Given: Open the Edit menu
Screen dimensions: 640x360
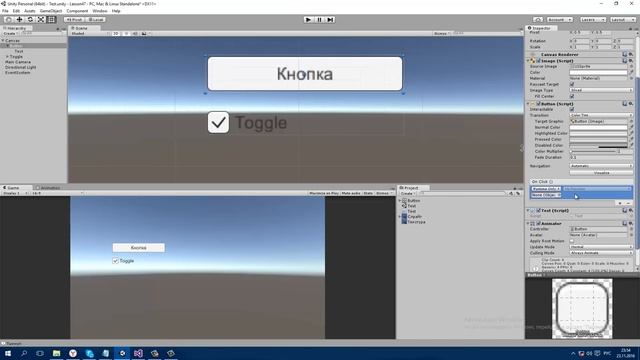Looking at the screenshot, I should click(16, 11).
